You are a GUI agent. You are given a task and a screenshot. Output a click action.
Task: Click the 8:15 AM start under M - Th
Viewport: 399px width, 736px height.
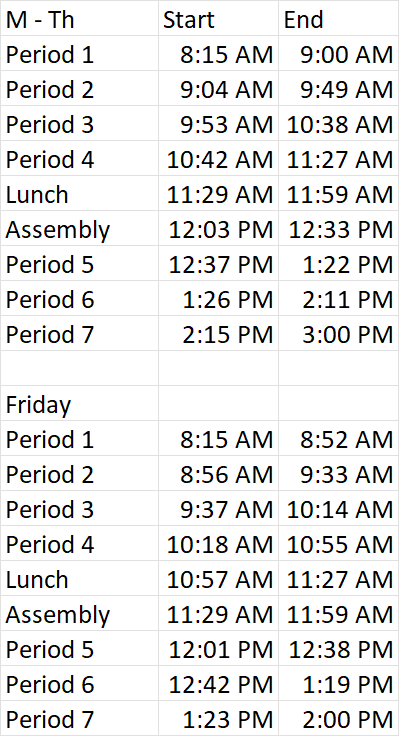(218, 54)
